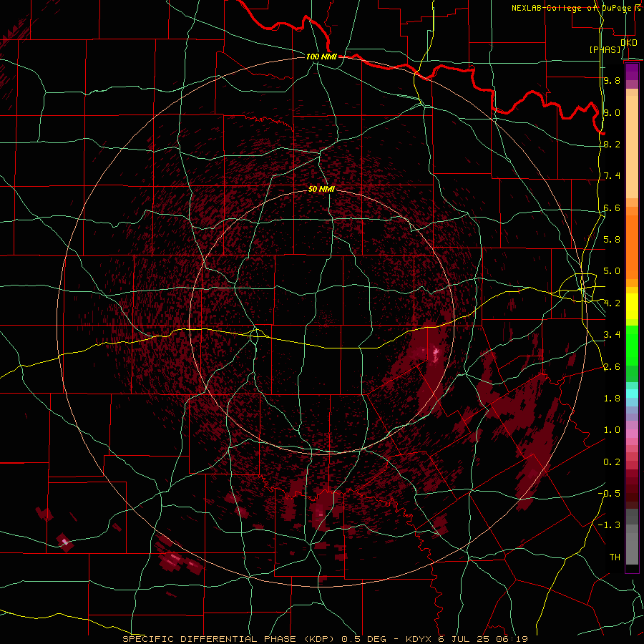
Task: Click the small isolated storm cell in the far southwest
Action: 64,542
